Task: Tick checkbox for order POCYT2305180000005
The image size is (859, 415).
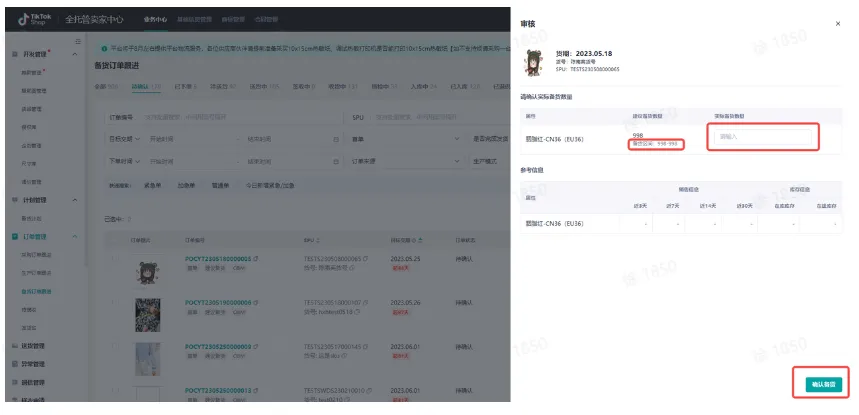Action: [114, 258]
